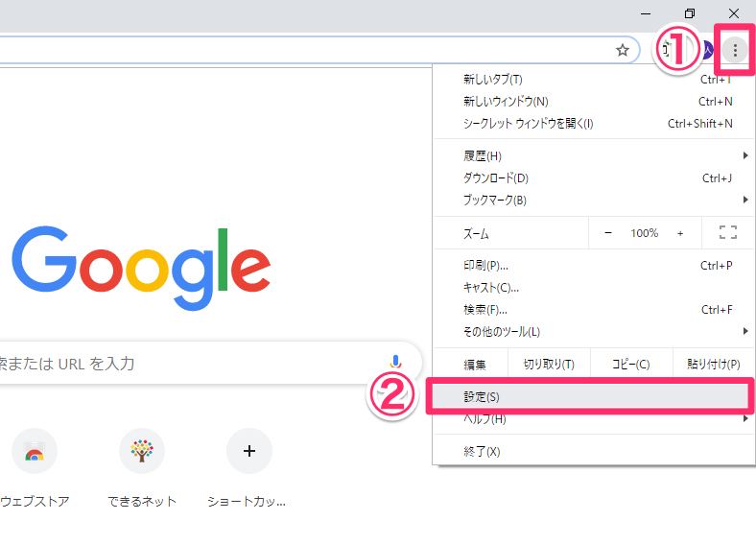The image size is (756, 544).
Task: Open the Chrome three-dot menu button
Action: click(x=735, y=50)
